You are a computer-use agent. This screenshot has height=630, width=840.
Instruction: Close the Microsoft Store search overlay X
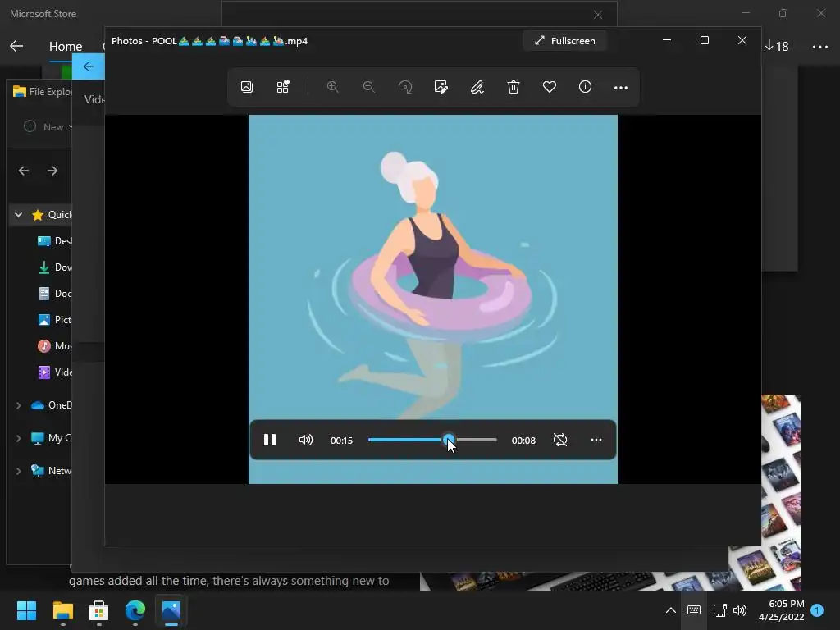click(598, 15)
